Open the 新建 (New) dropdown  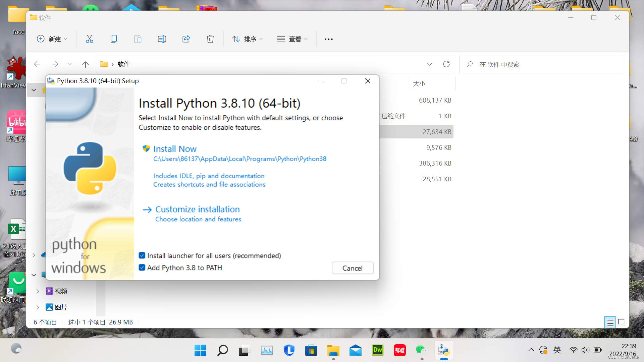[52, 39]
